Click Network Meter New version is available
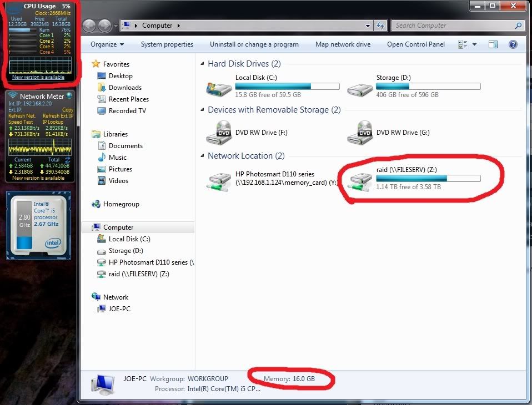This screenshot has height=405, width=532. click(38, 178)
